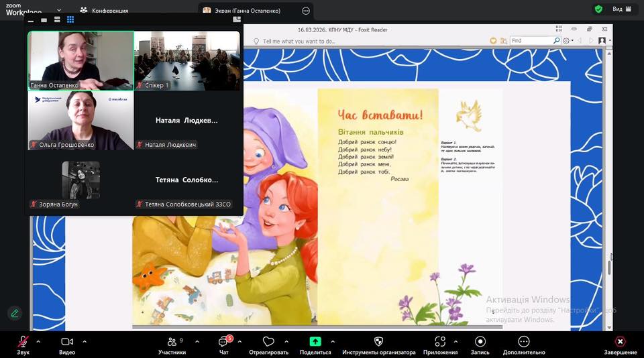Click the Завершение end meeting button
The image size is (644, 358).
[620, 342]
